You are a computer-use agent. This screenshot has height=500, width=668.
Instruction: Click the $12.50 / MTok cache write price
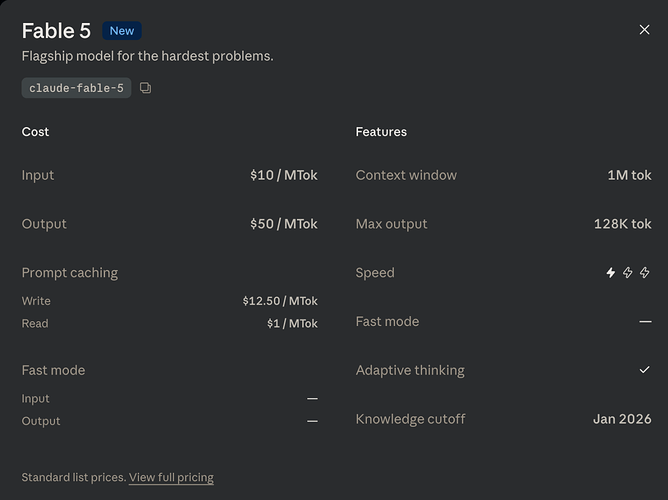280,301
